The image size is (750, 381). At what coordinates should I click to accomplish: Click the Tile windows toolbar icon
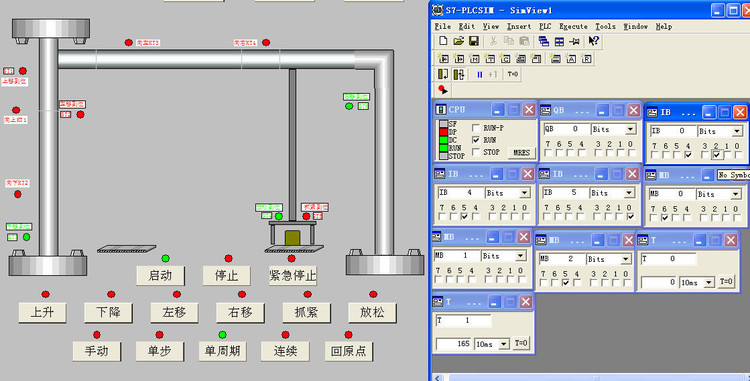pos(559,41)
